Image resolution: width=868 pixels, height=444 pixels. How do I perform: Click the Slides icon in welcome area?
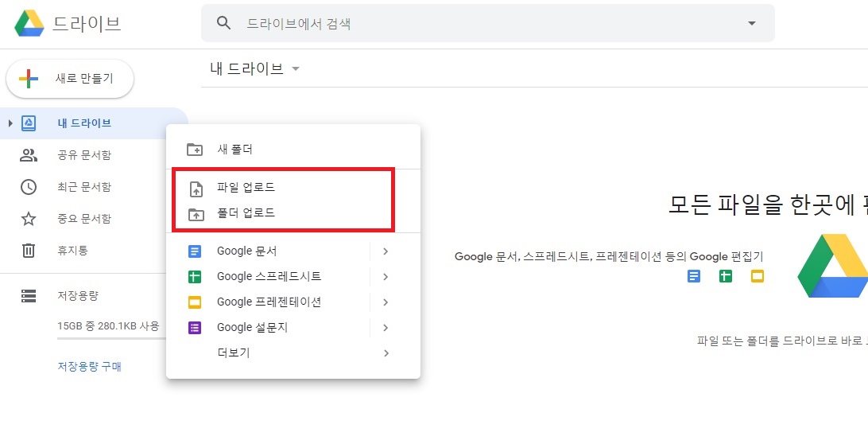(758, 275)
